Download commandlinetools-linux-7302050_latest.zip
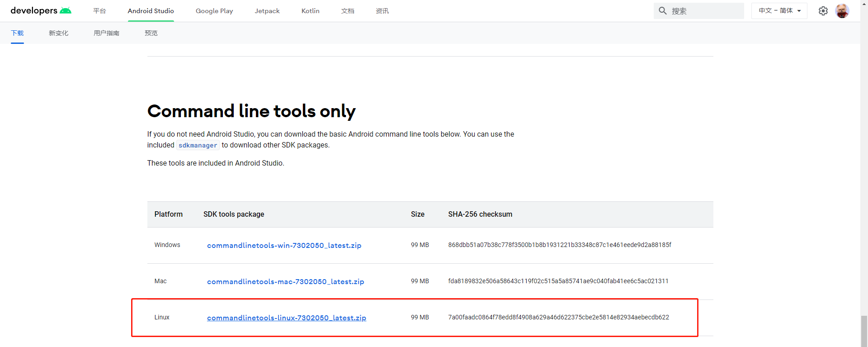Viewport: 868px width, 347px height. coord(287,318)
